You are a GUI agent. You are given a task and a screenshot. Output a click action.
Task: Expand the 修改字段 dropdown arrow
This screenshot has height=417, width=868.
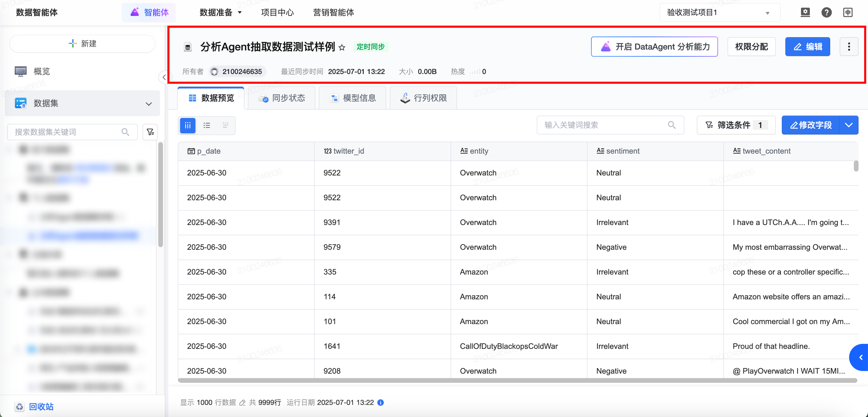point(849,125)
